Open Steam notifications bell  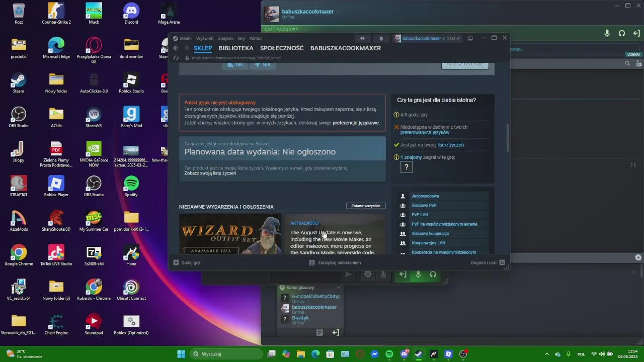[381, 38]
